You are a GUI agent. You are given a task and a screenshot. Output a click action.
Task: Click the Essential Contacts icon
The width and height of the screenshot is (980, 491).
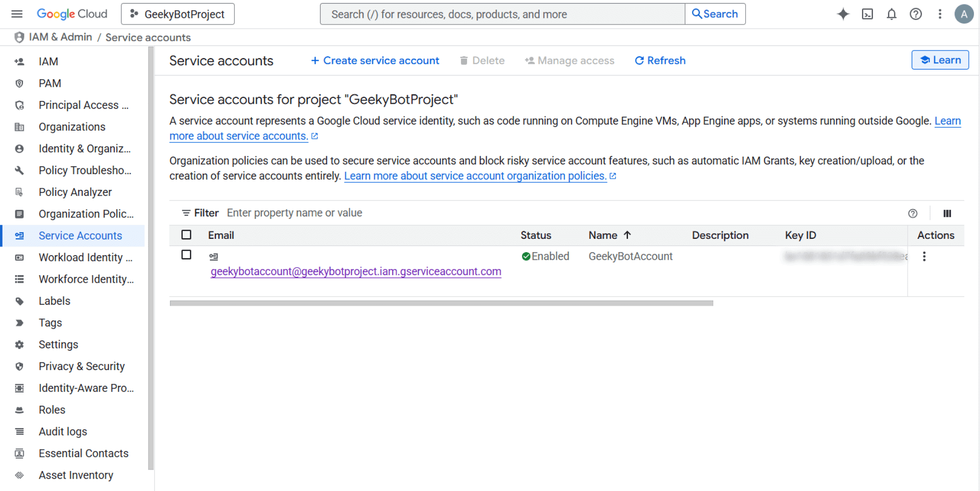(x=19, y=454)
